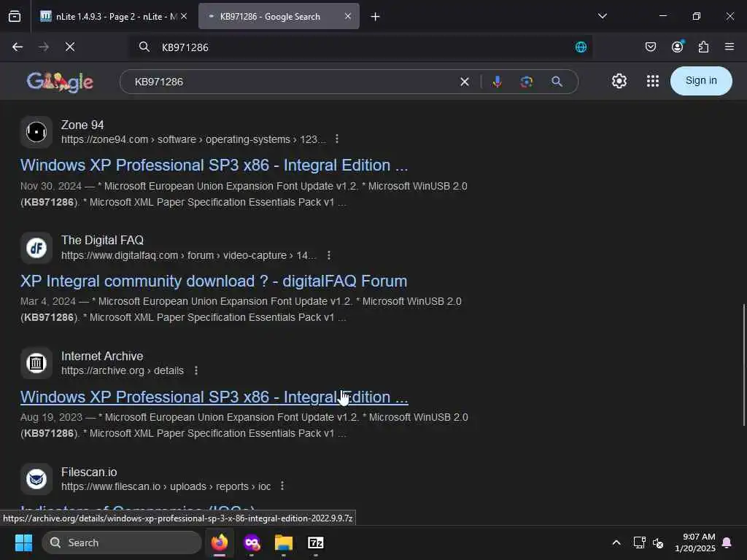The image size is (747, 560).
Task: Open 7-Zip from the taskbar
Action: point(315,542)
